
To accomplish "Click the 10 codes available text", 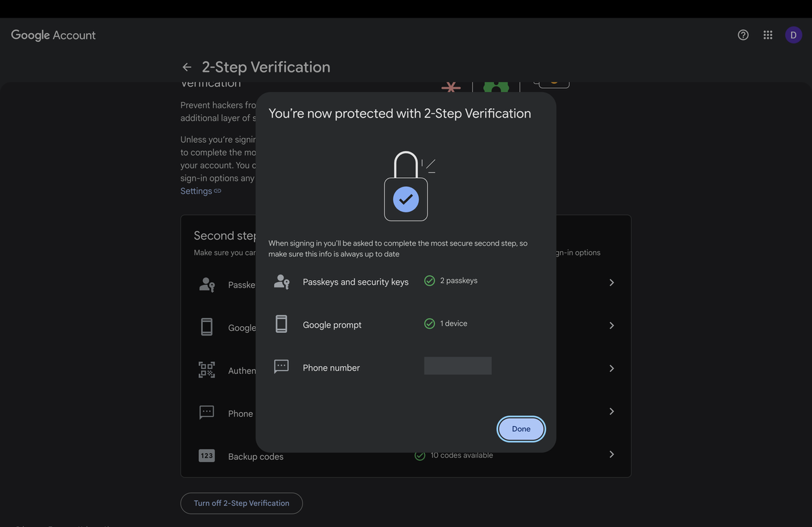I will 462,455.
